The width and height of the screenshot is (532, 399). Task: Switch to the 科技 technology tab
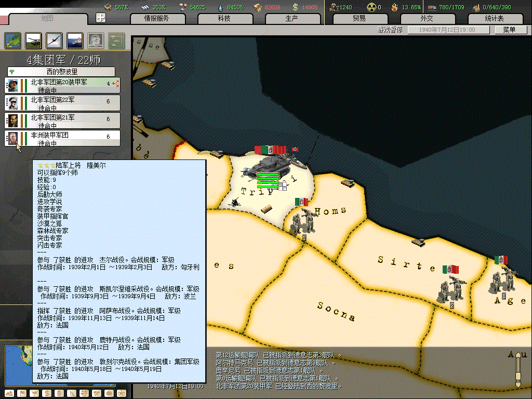pyautogui.click(x=224, y=19)
